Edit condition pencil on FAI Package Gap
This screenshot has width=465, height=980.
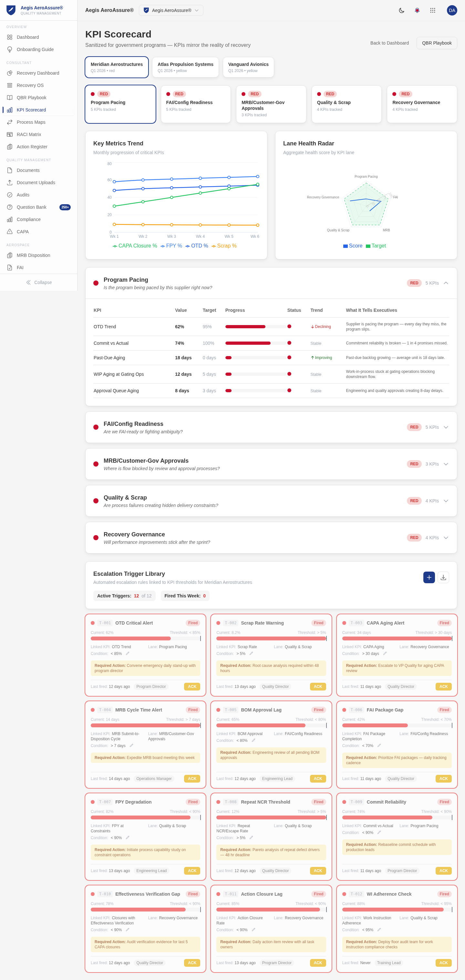[x=379, y=746]
